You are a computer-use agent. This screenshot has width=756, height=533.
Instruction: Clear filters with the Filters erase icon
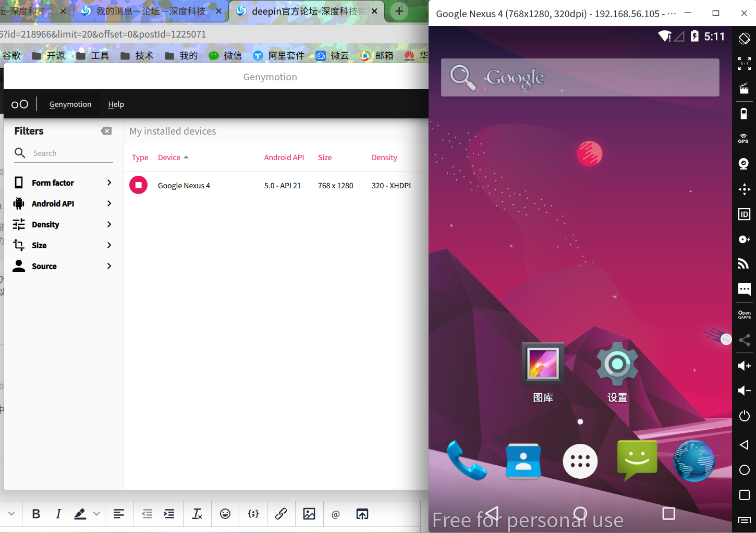coord(106,131)
